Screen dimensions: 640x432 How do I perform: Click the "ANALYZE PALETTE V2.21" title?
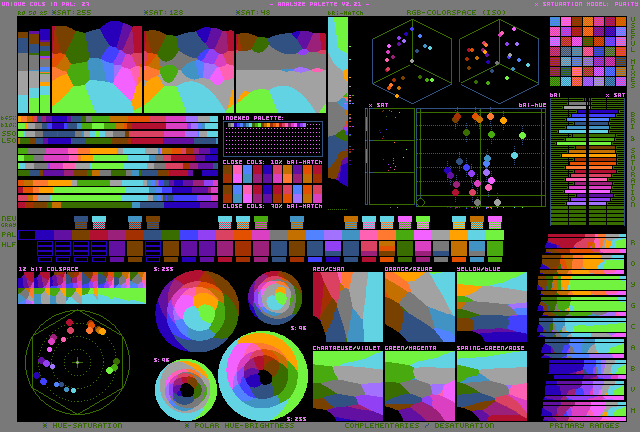[320, 4]
